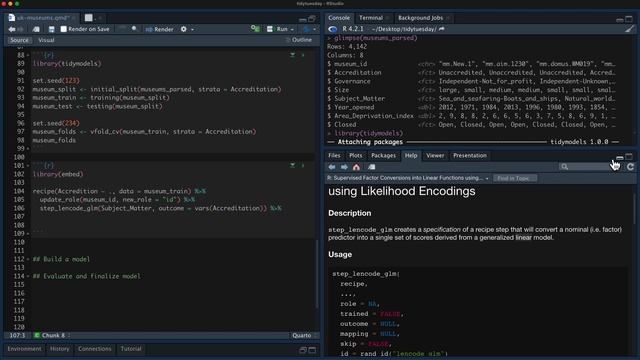Open the History tab
This screenshot has height=360, width=640.
coord(60,349)
